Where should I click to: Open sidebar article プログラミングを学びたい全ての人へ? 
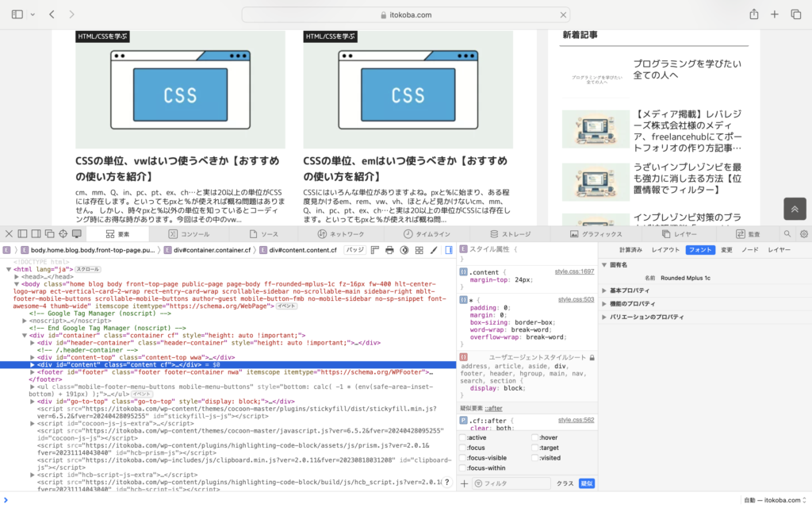687,70
